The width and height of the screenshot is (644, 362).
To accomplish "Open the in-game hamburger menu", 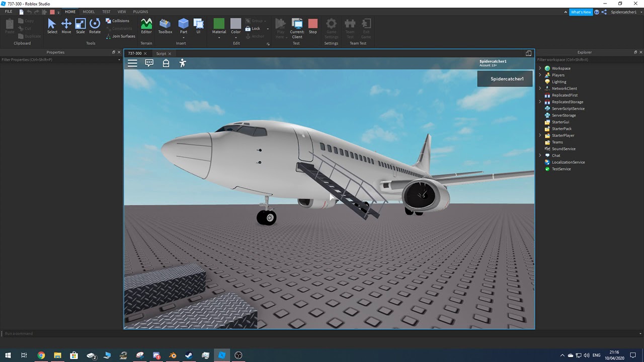I will [x=132, y=63].
